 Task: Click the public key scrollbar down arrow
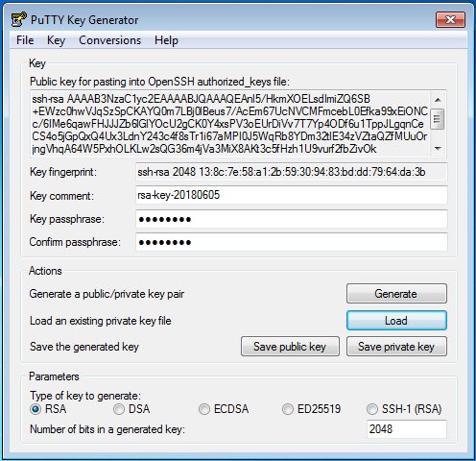click(x=438, y=148)
